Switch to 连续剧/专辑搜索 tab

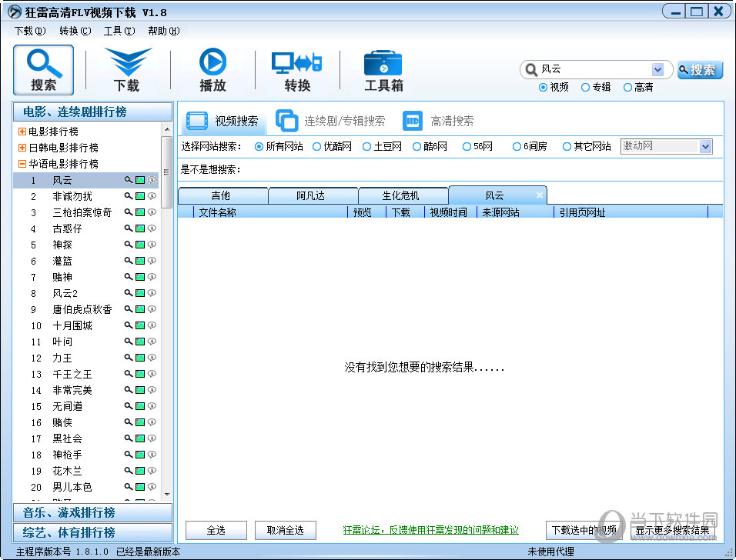330,121
